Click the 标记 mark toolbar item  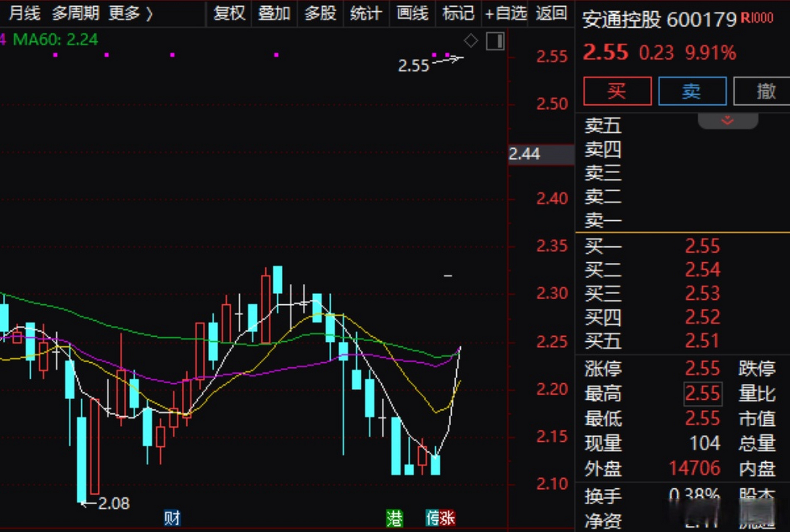point(458,13)
